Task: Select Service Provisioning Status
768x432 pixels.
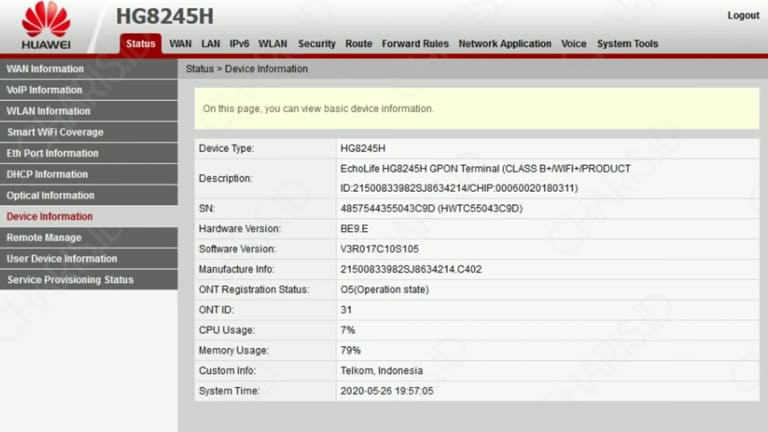Action: [89, 280]
